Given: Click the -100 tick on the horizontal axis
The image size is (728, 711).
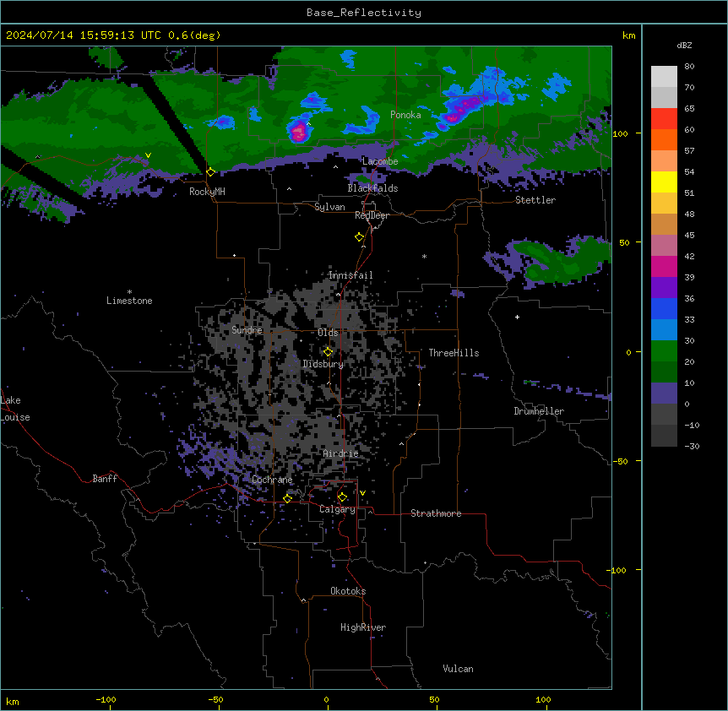Looking at the screenshot, I should 106,700.
